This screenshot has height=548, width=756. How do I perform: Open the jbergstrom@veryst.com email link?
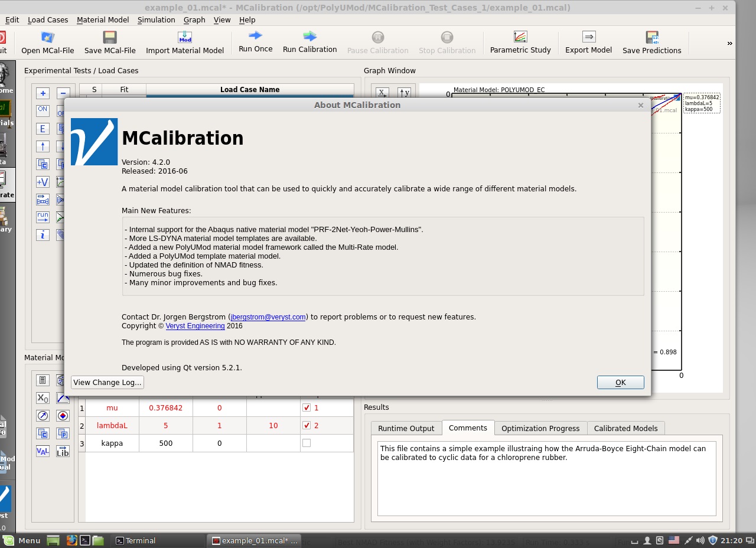tap(268, 317)
